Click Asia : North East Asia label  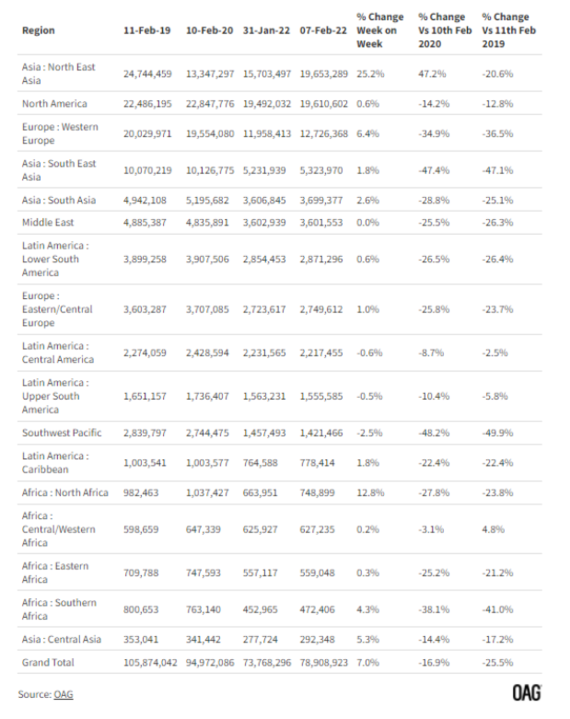[x=58, y=73]
